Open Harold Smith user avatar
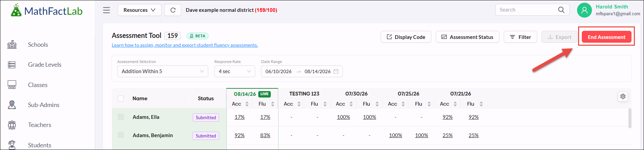Viewport: 644px width, 150px height. (585, 10)
